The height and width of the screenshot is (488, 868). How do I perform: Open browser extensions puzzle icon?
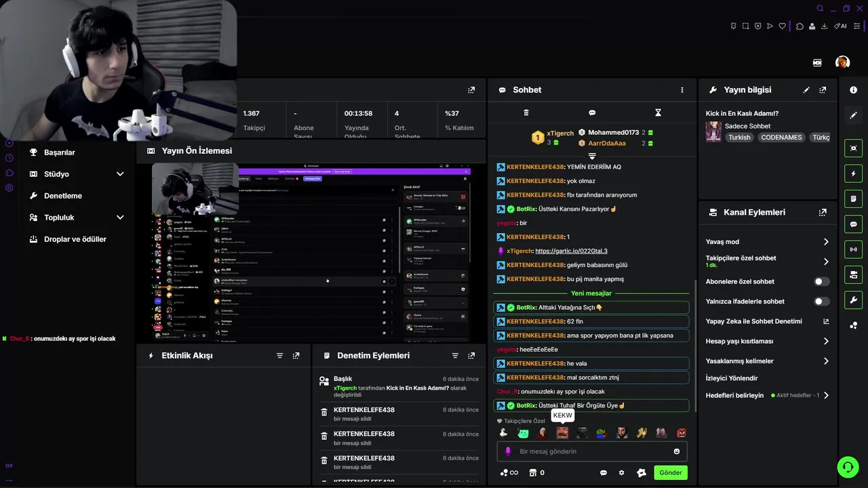coord(800,26)
